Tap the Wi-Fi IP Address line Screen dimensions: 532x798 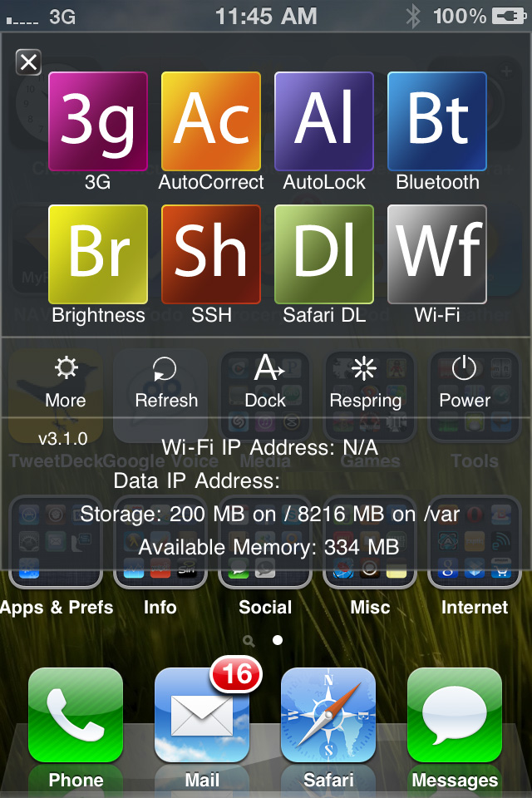click(x=270, y=448)
